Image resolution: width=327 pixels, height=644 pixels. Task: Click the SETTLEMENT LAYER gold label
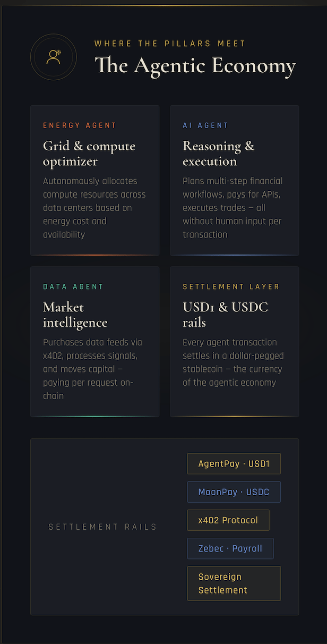[231, 286]
